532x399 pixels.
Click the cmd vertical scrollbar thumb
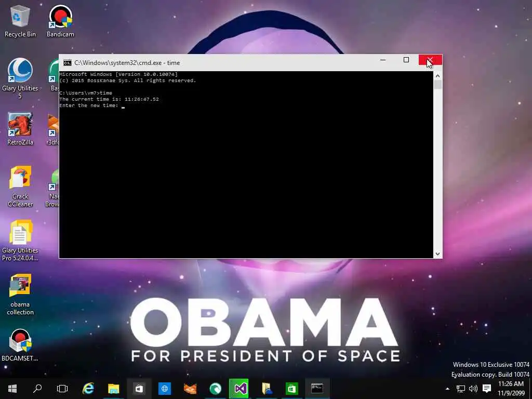click(437, 85)
